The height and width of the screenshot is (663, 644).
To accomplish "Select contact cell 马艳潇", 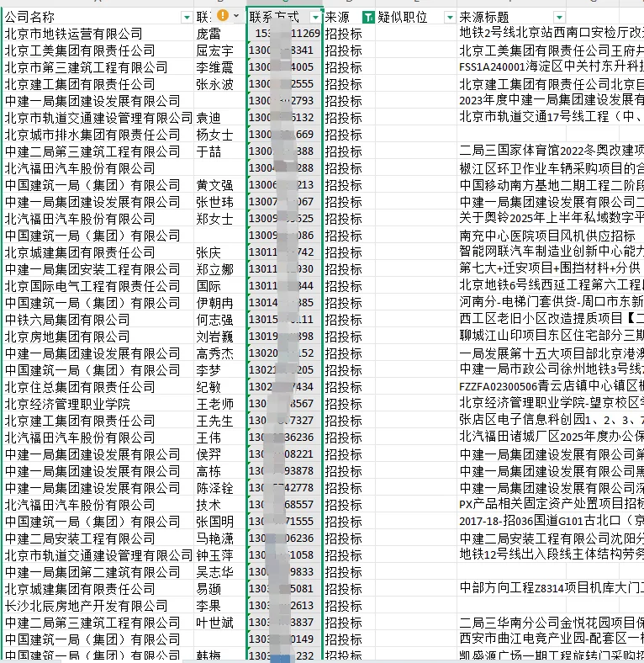I will (219, 538).
